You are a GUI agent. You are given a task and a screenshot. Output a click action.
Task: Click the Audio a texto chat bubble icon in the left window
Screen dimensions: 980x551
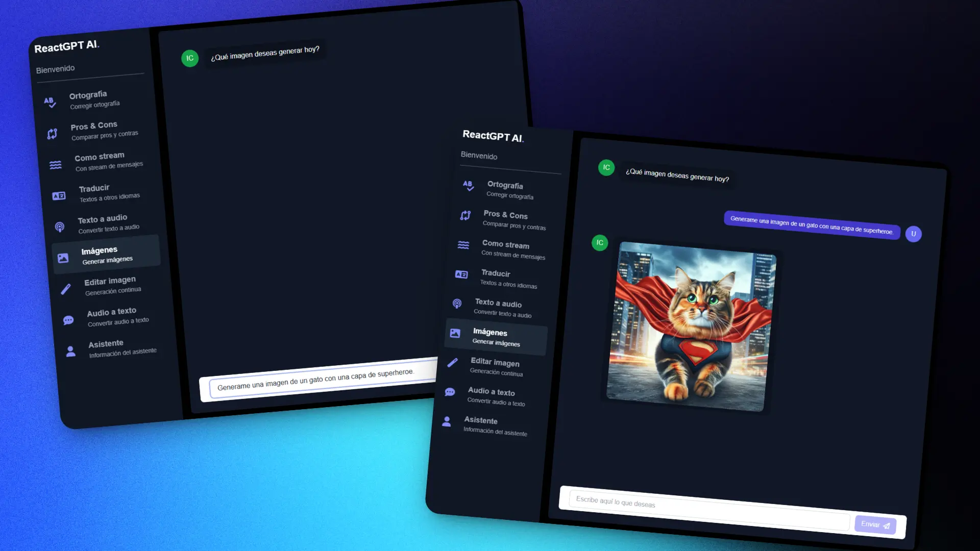coord(68,320)
